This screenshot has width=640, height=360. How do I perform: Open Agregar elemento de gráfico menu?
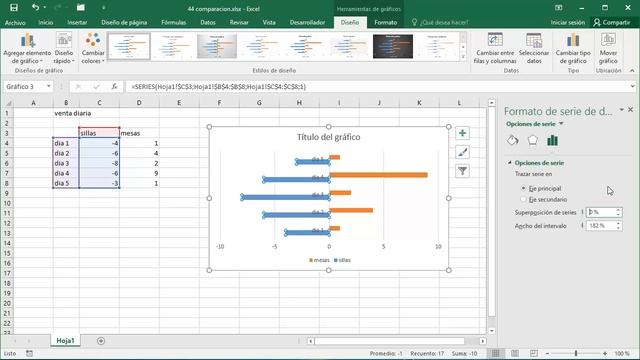[27, 49]
